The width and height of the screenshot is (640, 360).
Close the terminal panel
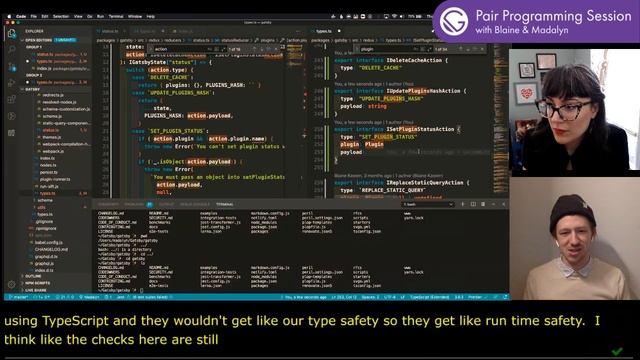tap(503, 204)
